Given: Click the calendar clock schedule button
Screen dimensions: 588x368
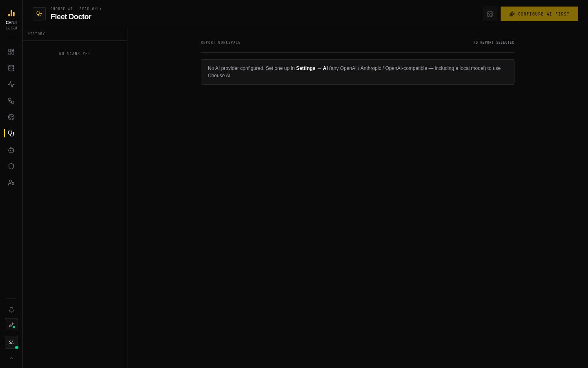Looking at the screenshot, I should [x=490, y=14].
